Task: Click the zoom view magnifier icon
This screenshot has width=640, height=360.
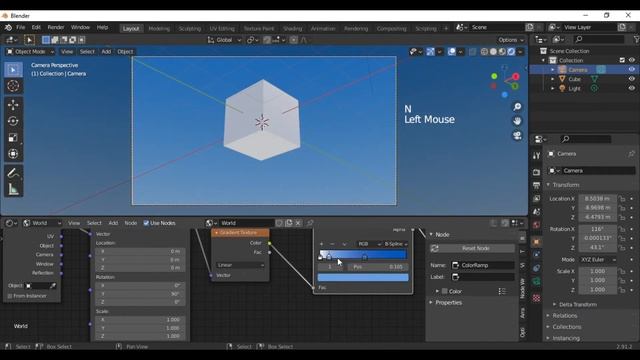Action: point(517,107)
